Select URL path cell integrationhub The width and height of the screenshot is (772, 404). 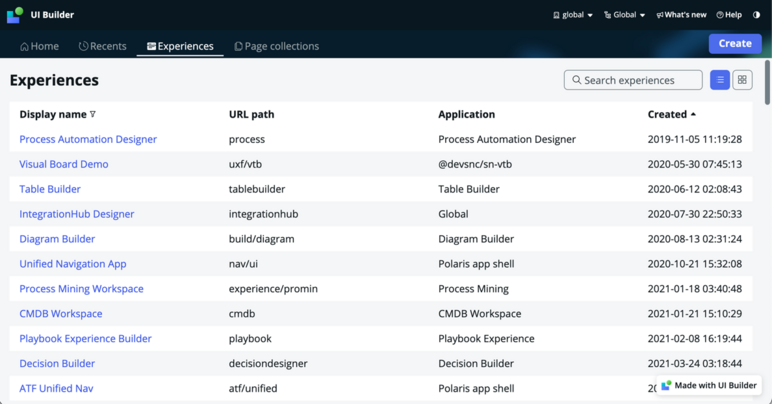point(263,214)
